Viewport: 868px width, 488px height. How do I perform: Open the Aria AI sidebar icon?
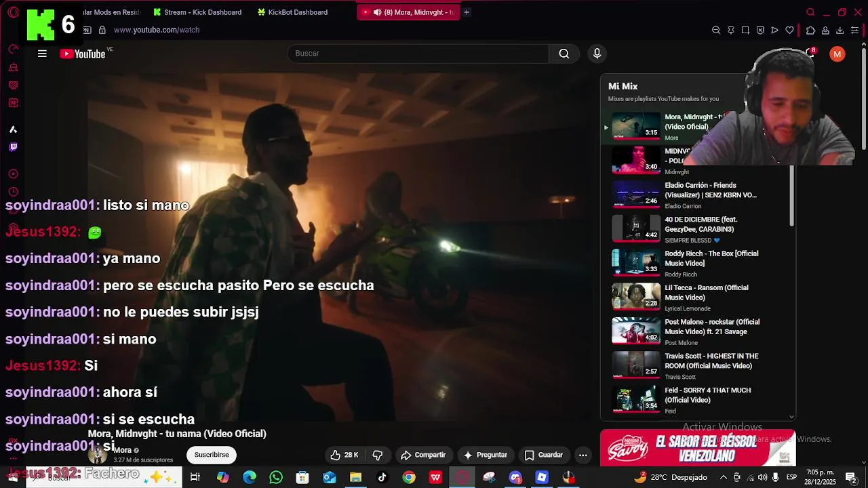13,129
